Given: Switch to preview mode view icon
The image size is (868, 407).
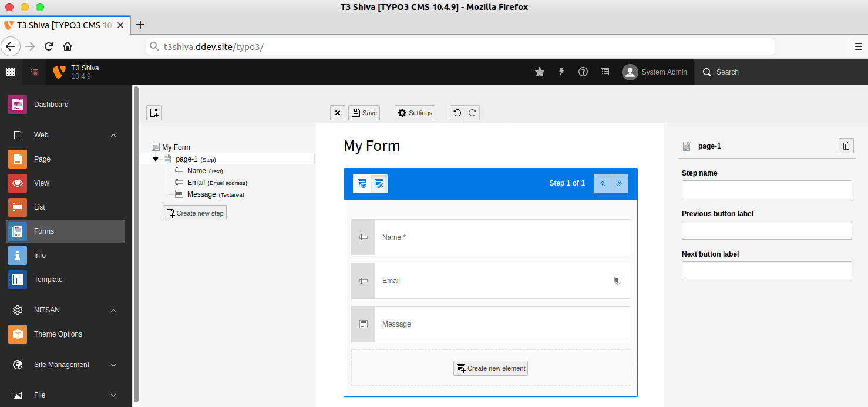Looking at the screenshot, I should [x=362, y=184].
